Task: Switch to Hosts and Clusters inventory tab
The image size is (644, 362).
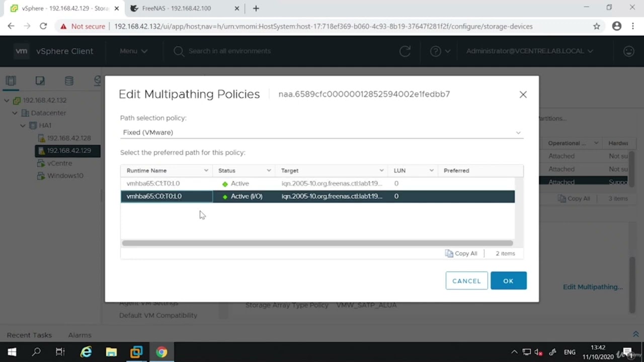Action: click(x=11, y=81)
